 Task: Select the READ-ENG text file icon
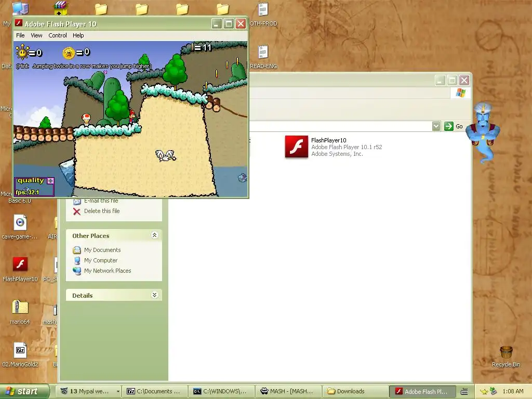[263, 57]
